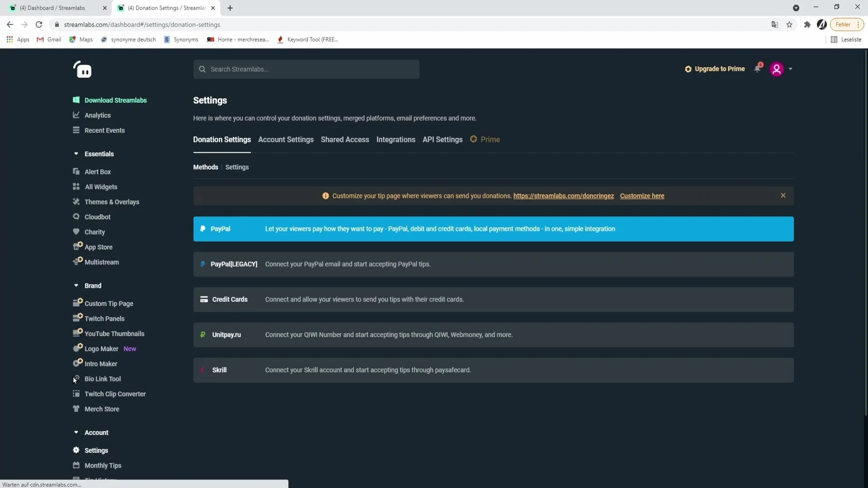Open the Integrations tab

tap(396, 140)
